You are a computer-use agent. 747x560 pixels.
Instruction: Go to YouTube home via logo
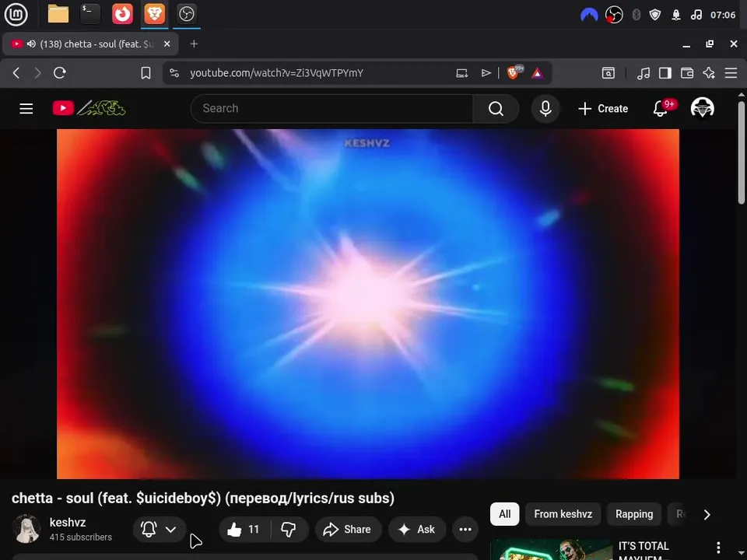coord(89,109)
